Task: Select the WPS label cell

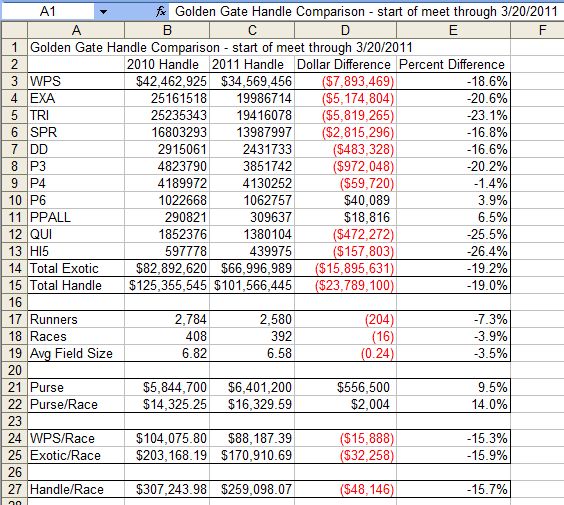Action: [76, 81]
